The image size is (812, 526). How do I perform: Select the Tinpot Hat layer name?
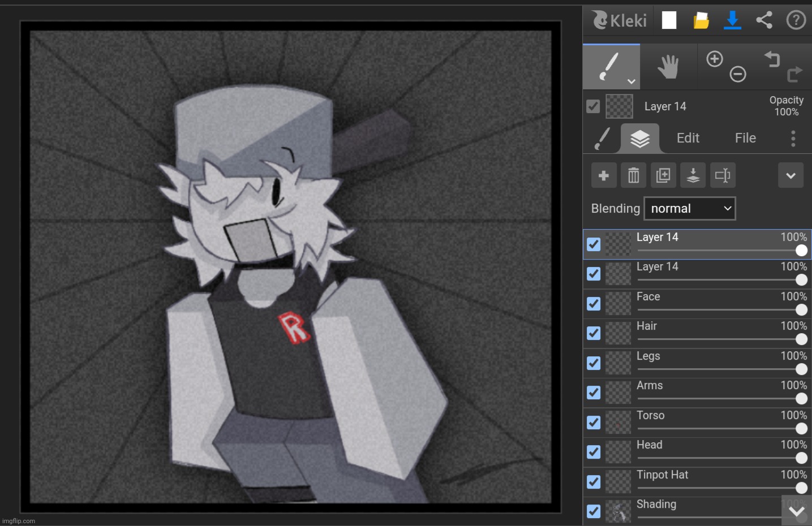click(663, 475)
